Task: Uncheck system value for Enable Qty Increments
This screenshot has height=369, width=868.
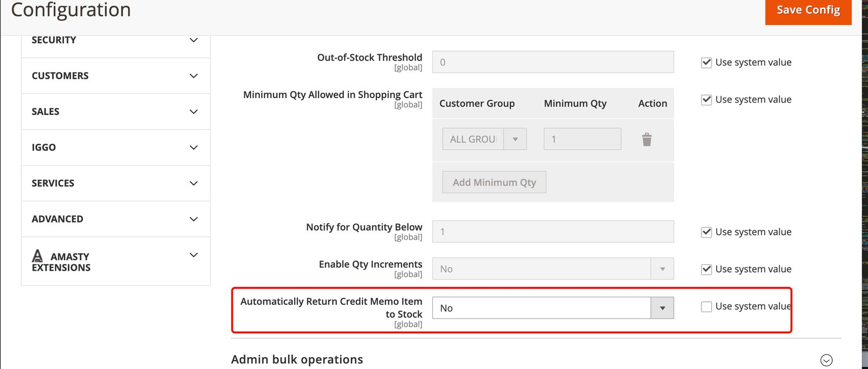Action: (x=706, y=269)
